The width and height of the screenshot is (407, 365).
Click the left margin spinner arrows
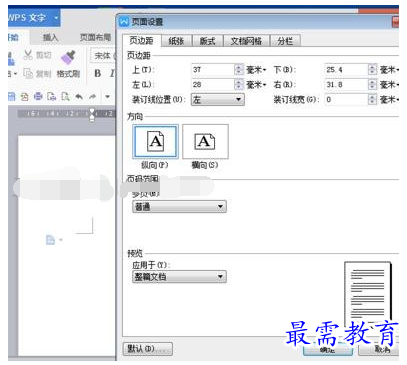tap(239, 85)
